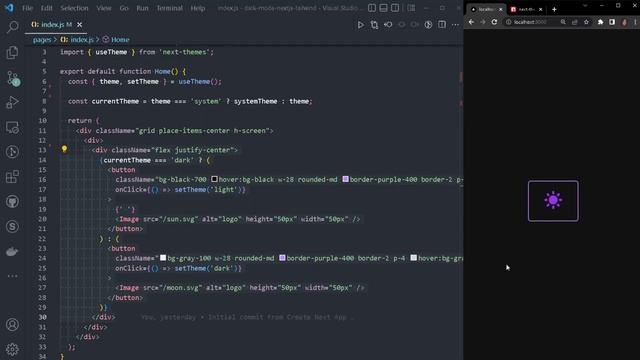Viewport: 640px width, 360px height.
Task: Open the Customize Layout icon
Action: click(411, 8)
